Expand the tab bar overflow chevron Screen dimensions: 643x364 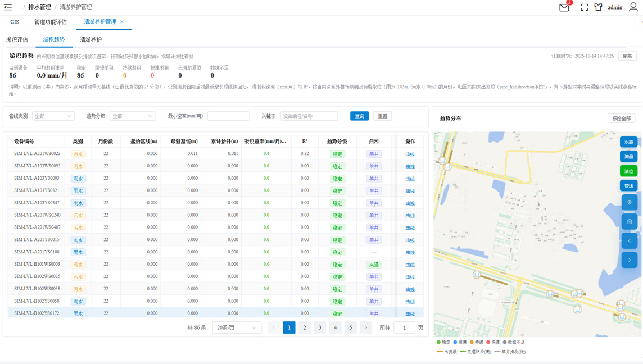(641, 22)
